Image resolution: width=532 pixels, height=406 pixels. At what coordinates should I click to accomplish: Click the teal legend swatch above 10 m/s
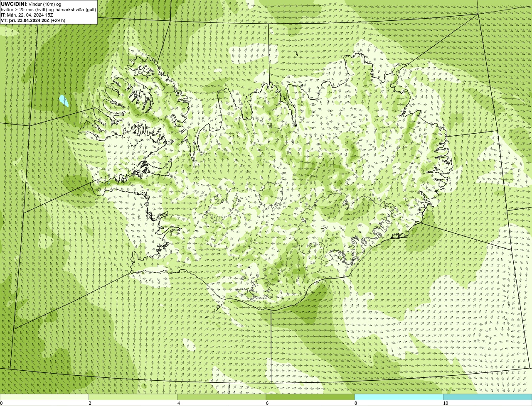[x=488, y=397]
